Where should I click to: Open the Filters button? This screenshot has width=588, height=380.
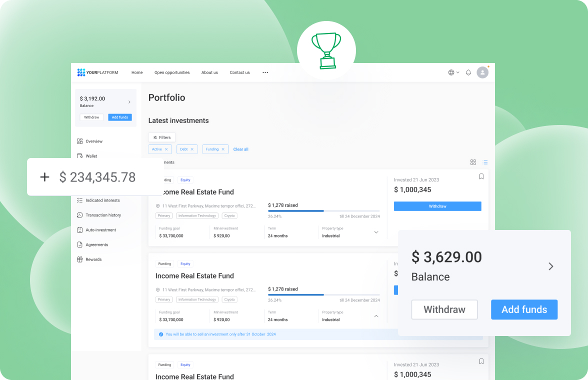pyautogui.click(x=161, y=137)
